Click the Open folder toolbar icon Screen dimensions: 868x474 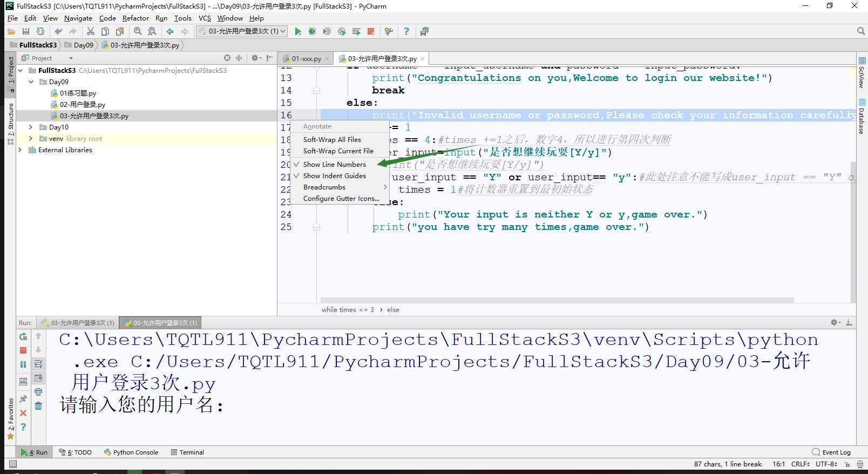pyautogui.click(x=11, y=31)
